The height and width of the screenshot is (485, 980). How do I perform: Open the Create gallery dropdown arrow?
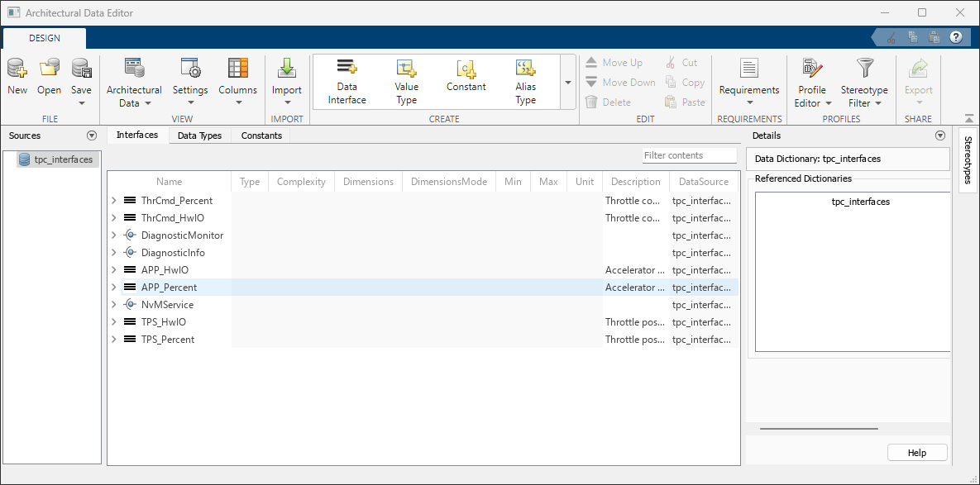[x=567, y=83]
